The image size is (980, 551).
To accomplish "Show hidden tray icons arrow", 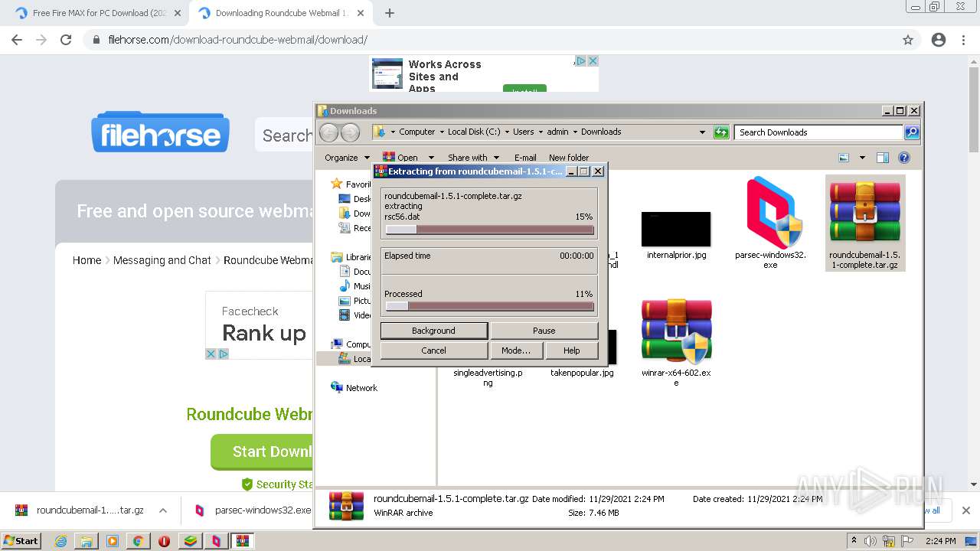I will click(854, 541).
